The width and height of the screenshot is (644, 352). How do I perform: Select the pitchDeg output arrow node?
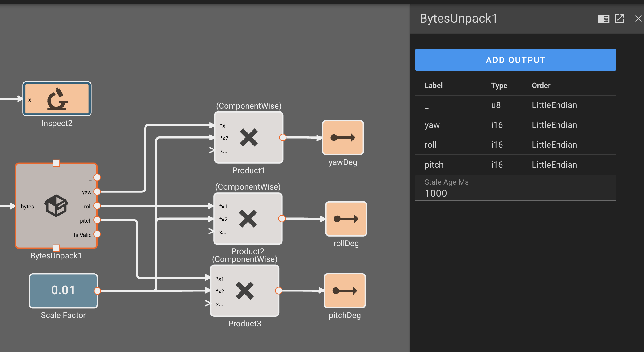pos(345,291)
